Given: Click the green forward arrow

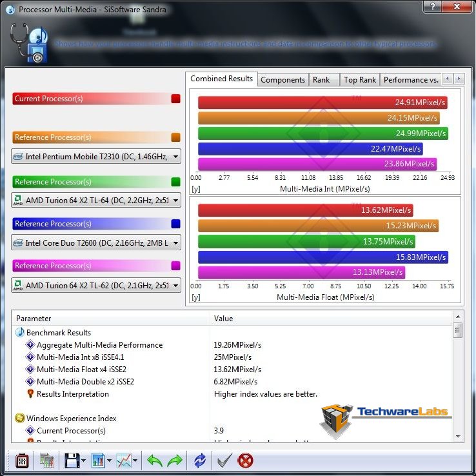Looking at the screenshot, I should tap(175, 461).
